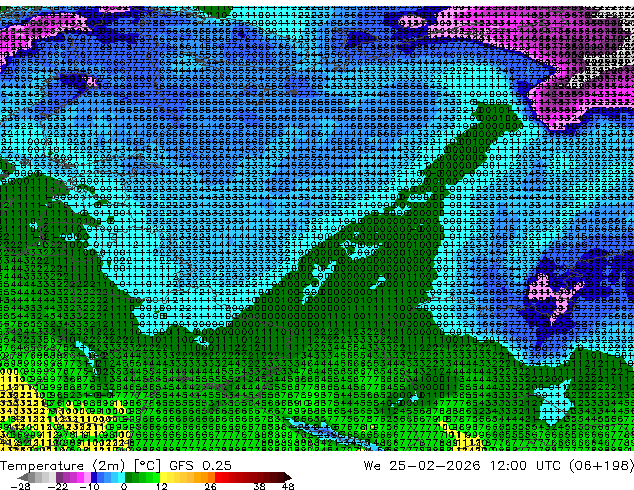The width and height of the screenshot is (634, 490).
Task: Select the dark maroon right arrow of color scale
Action: 287,477
